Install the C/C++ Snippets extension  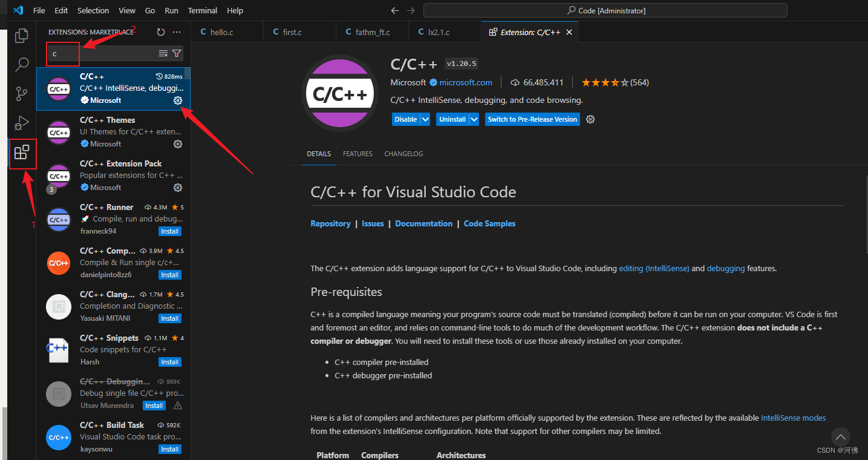[x=170, y=362]
